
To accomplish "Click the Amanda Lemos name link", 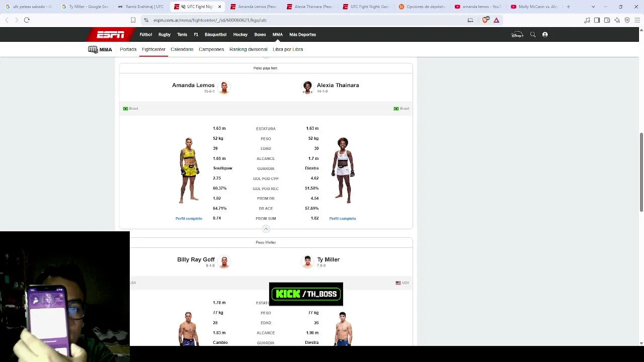I will click(x=193, y=85).
